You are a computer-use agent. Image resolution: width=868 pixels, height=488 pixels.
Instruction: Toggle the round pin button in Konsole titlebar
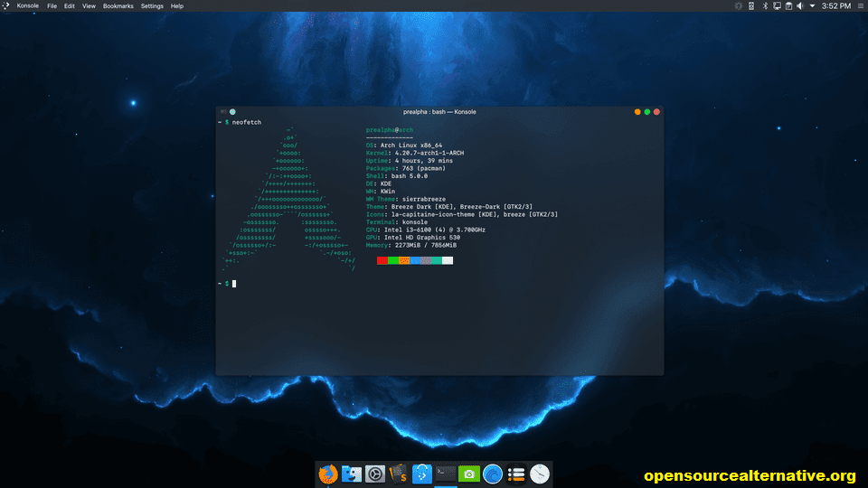pyautogui.click(x=232, y=112)
